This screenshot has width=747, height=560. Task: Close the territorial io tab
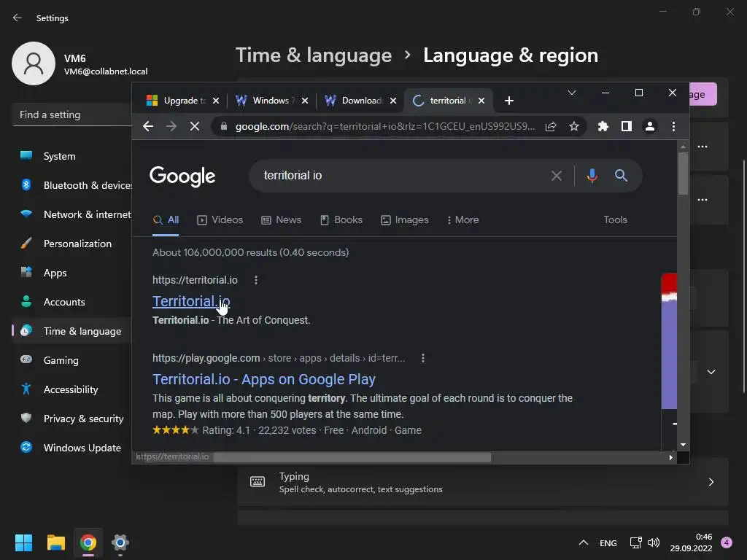pos(481,101)
